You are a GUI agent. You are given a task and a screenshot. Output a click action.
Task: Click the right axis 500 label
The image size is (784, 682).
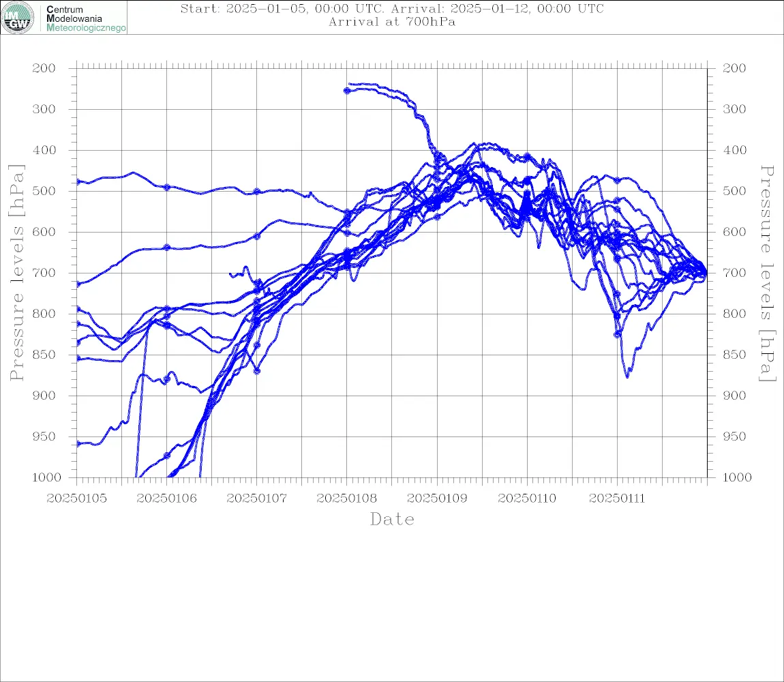tap(734, 191)
